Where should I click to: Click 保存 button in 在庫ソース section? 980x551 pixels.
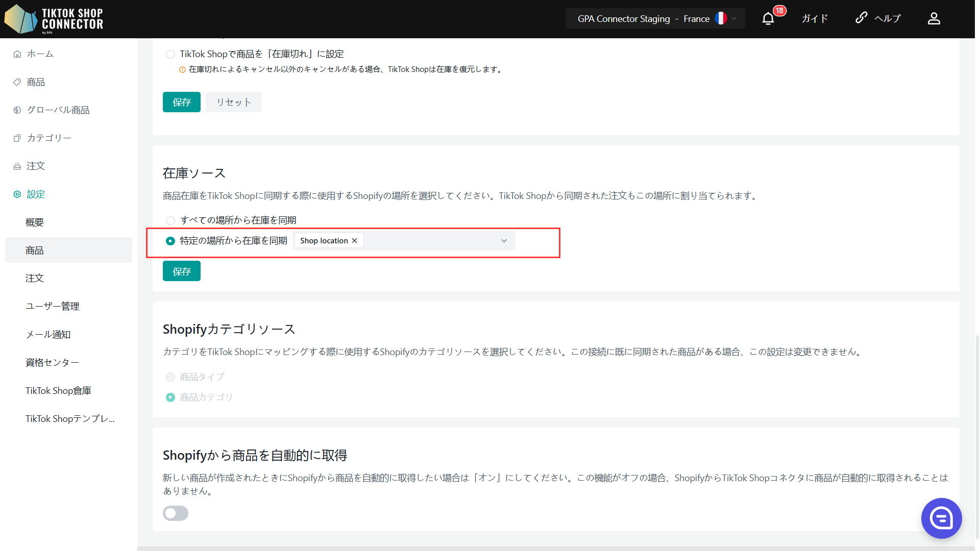point(182,271)
